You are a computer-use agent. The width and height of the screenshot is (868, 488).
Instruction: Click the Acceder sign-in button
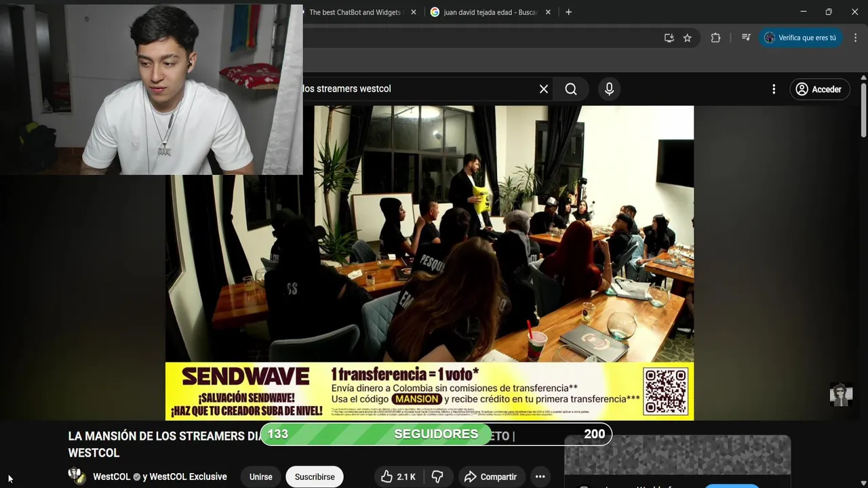point(819,89)
